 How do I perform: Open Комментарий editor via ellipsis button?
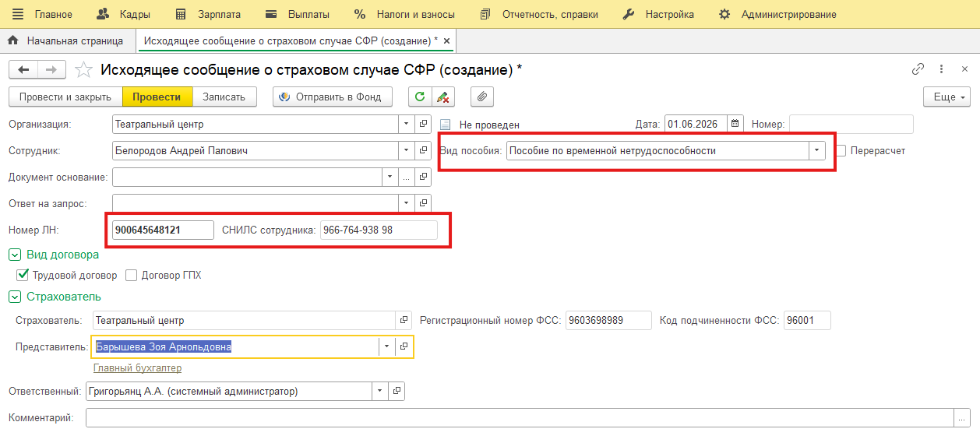(962, 418)
